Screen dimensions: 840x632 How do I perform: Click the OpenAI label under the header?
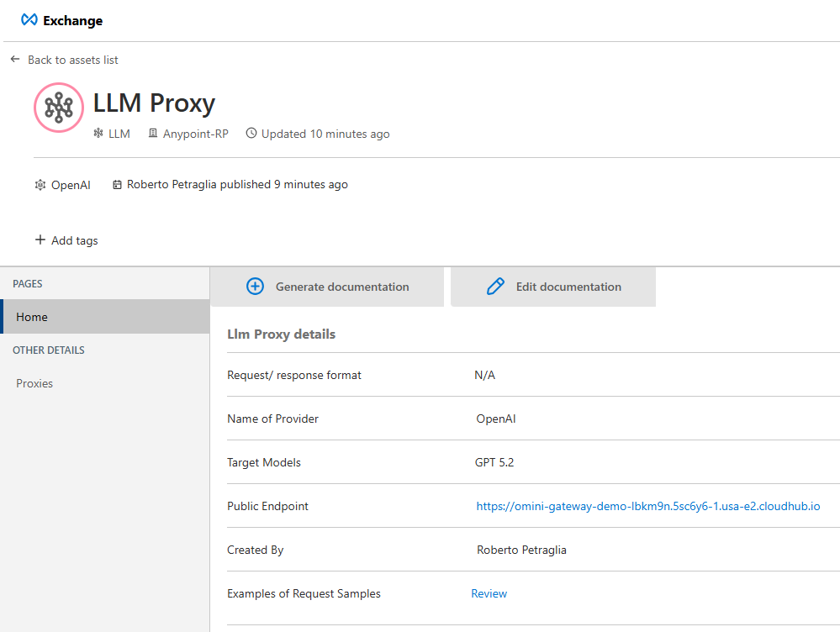tap(71, 186)
